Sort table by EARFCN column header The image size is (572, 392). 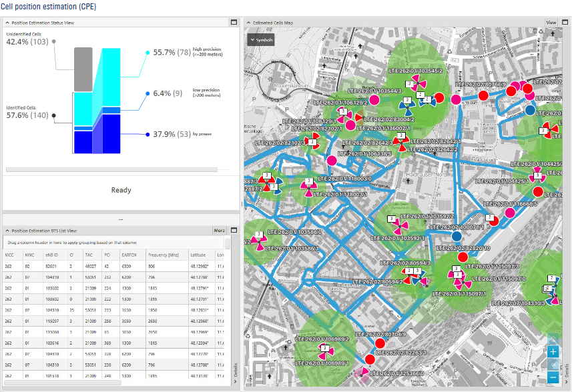pyautogui.click(x=127, y=255)
